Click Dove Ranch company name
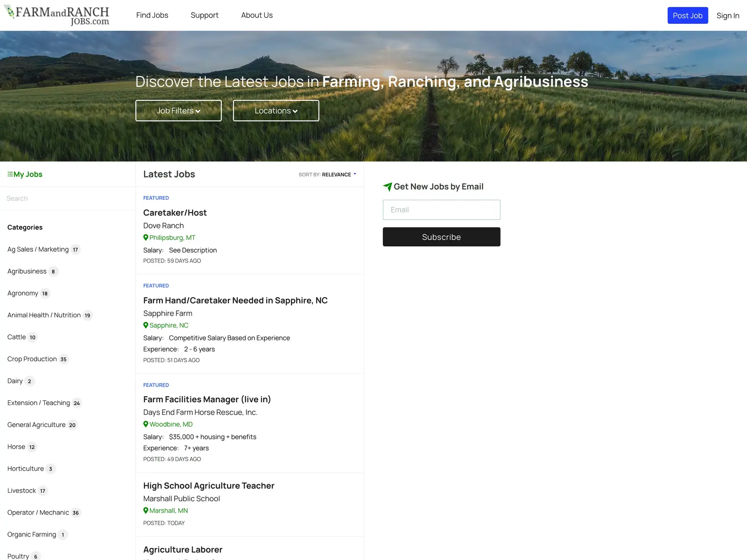The height and width of the screenshot is (560, 747). coord(163,226)
